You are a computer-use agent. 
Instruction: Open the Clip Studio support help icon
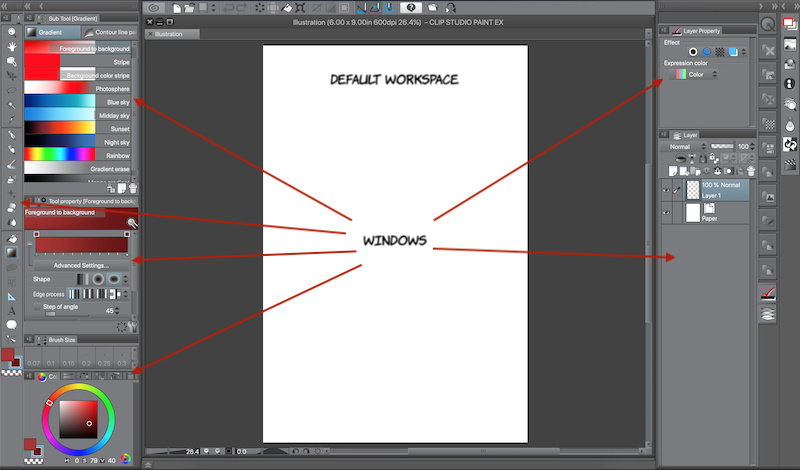point(411,8)
